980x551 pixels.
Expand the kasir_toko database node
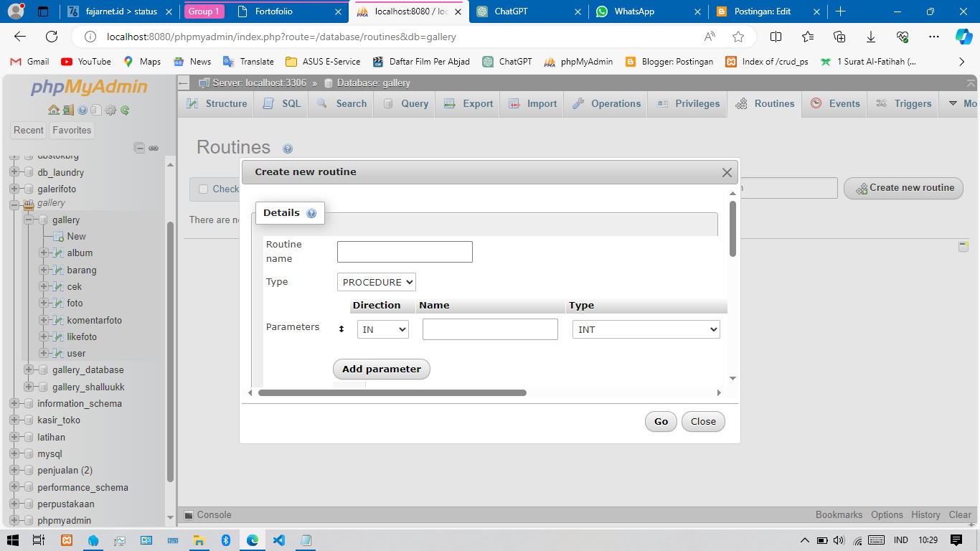(14, 420)
